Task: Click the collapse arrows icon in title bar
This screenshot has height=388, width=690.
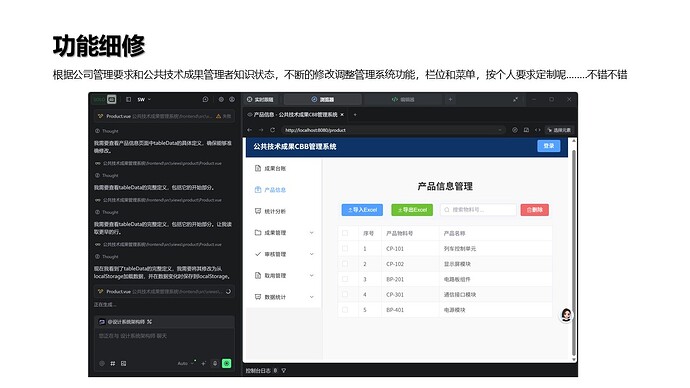Action: point(515,99)
